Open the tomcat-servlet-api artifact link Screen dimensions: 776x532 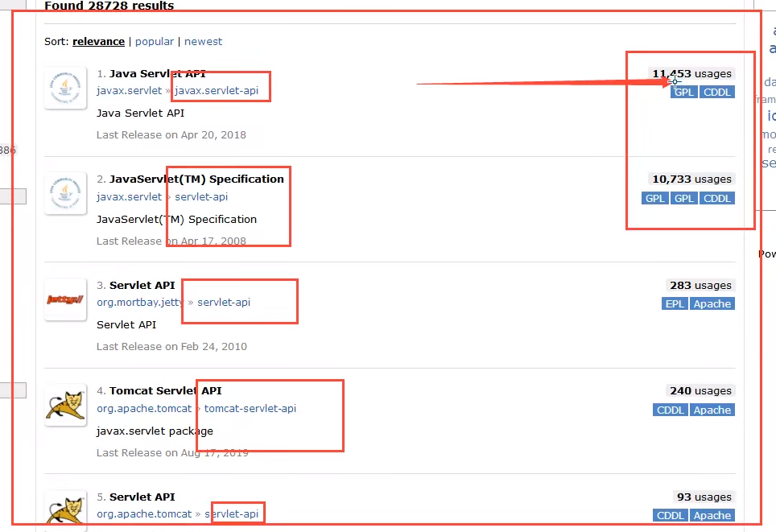point(250,408)
